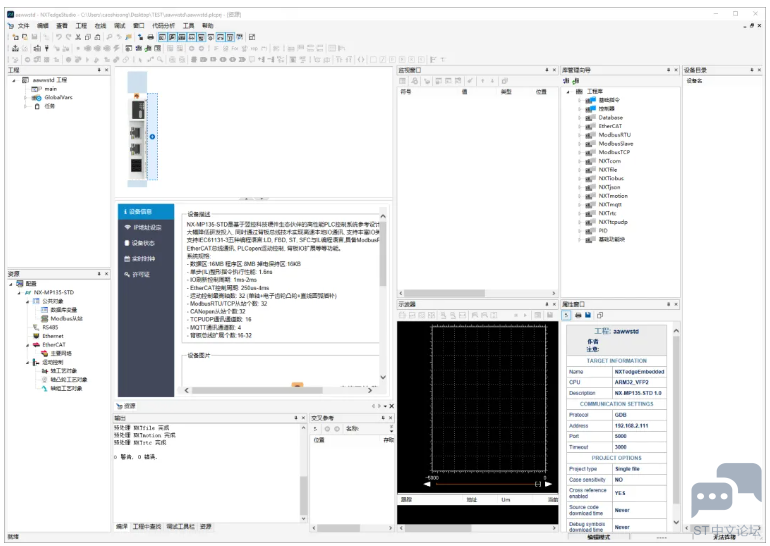Expand the NXTmotion library node

click(x=579, y=196)
